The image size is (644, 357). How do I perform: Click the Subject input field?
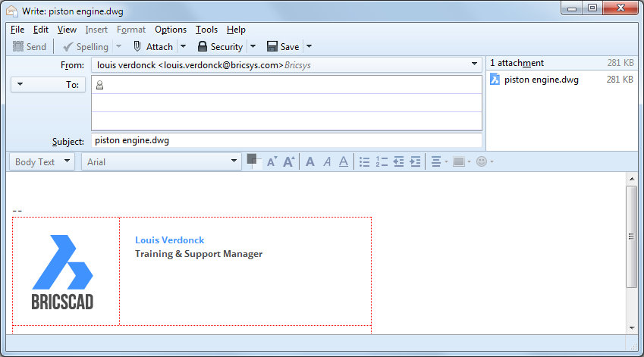[287, 140]
